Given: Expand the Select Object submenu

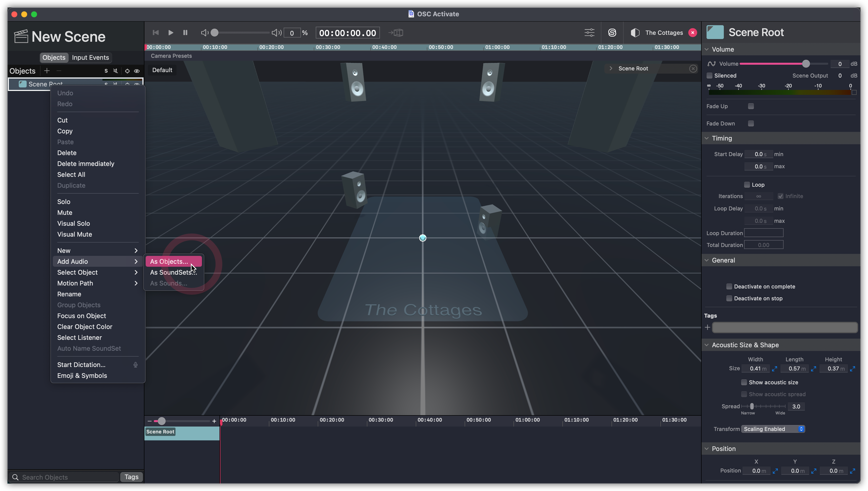Looking at the screenshot, I should click(98, 272).
